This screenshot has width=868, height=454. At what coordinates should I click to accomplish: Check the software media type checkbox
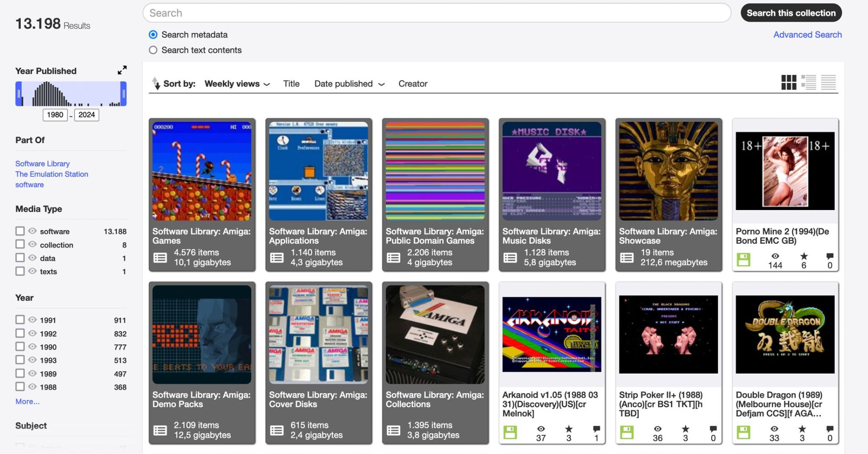click(20, 231)
